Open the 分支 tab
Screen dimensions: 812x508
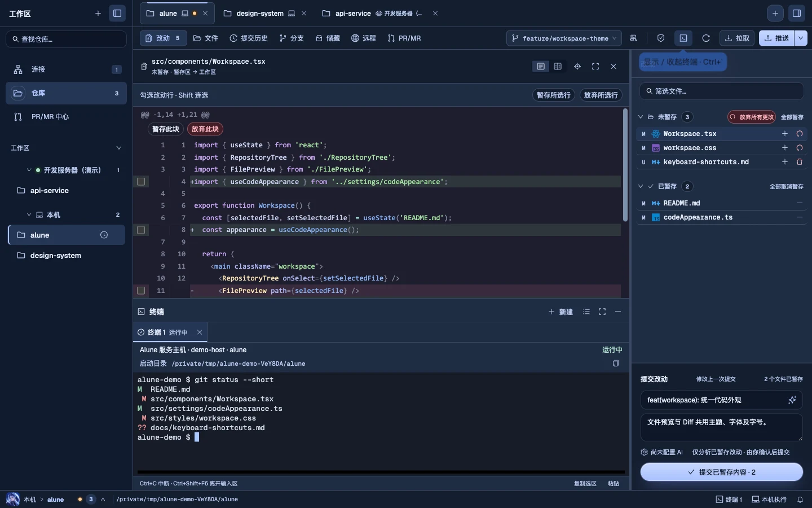point(292,38)
